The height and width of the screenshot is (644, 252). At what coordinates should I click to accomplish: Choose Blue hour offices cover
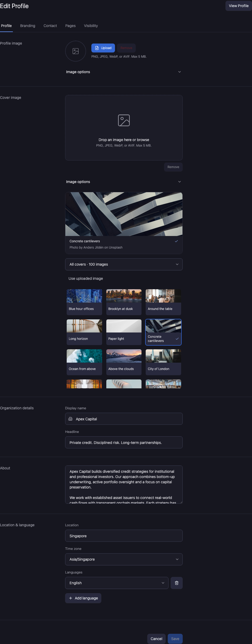pyautogui.click(x=84, y=302)
